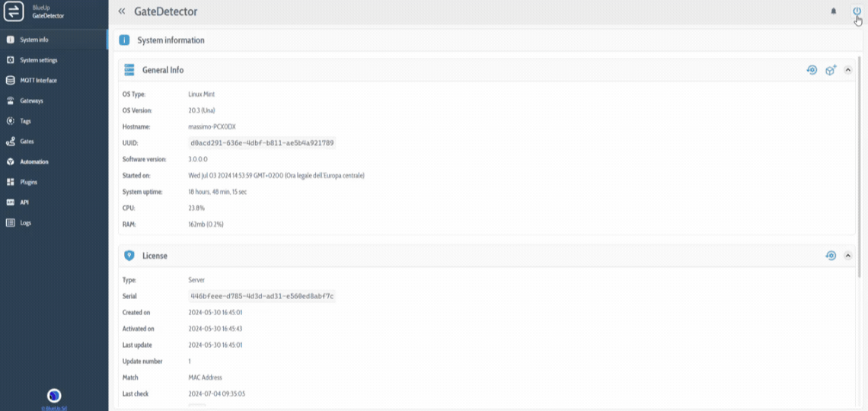Click the refresh icon in License header
This screenshot has width=868, height=411.
pos(831,256)
